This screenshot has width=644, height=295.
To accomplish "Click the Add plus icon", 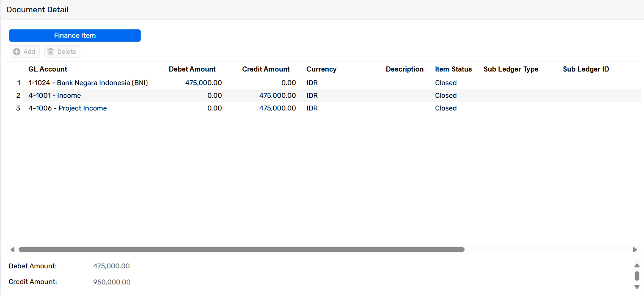I will click(x=17, y=52).
